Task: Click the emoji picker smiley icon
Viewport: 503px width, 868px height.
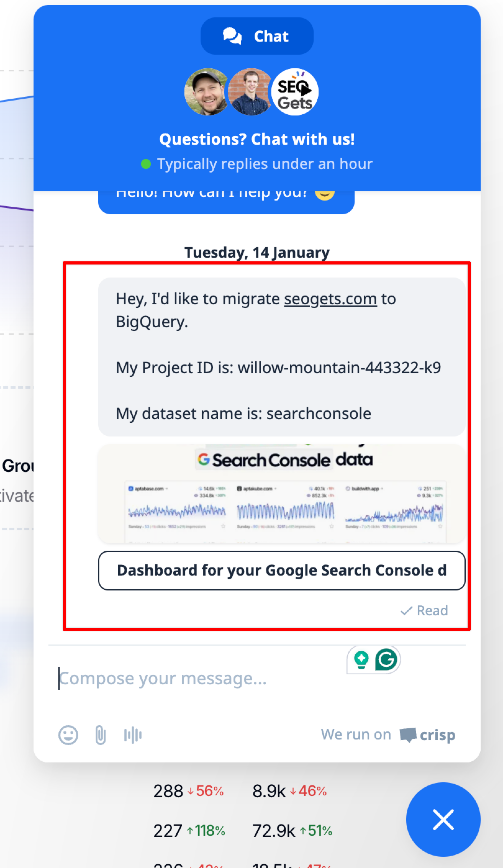Action: click(68, 735)
